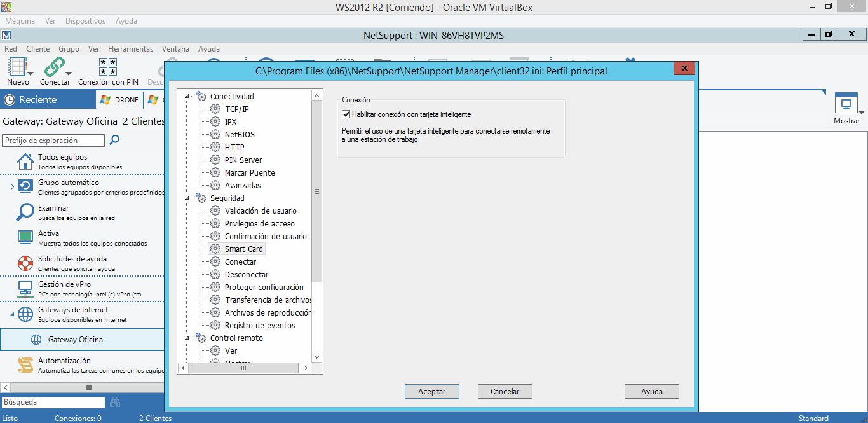Open the Cliente menu
868x423 pixels.
tap(38, 48)
